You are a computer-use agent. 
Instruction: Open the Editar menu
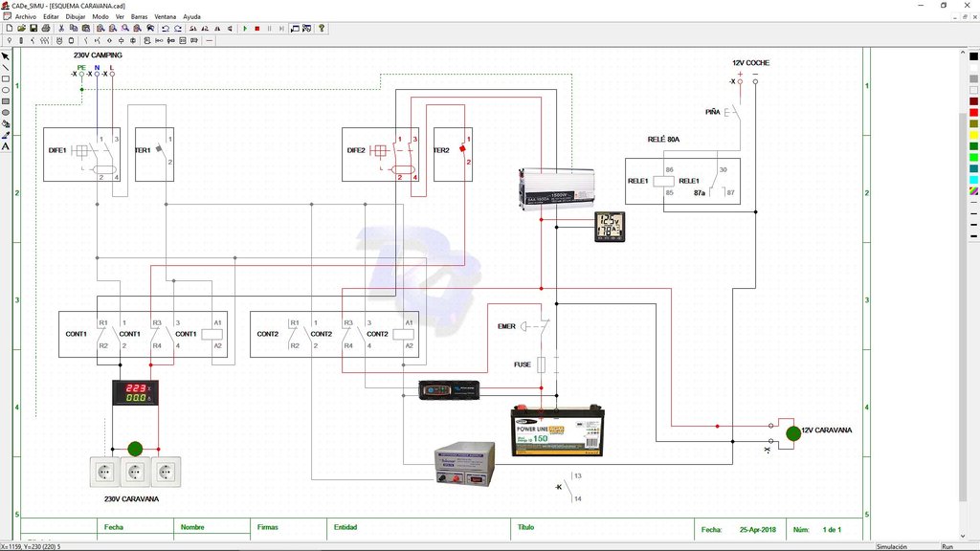52,17
